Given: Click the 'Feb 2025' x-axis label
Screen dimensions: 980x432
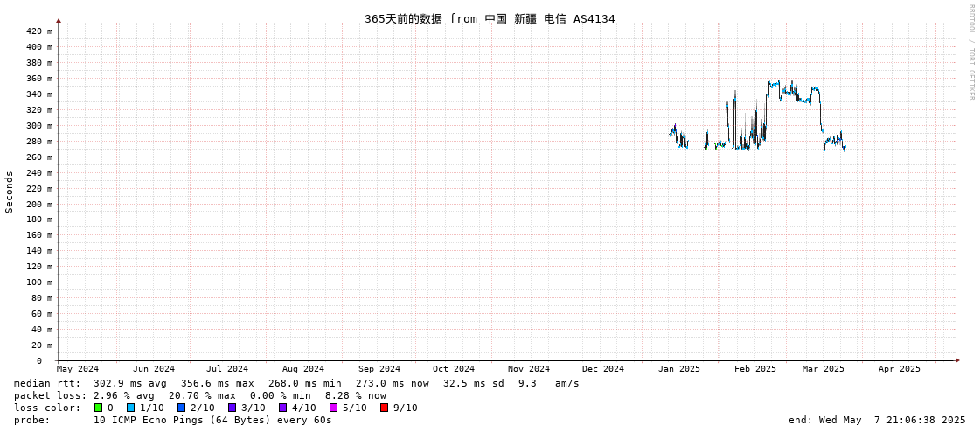Looking at the screenshot, I should click(755, 369).
